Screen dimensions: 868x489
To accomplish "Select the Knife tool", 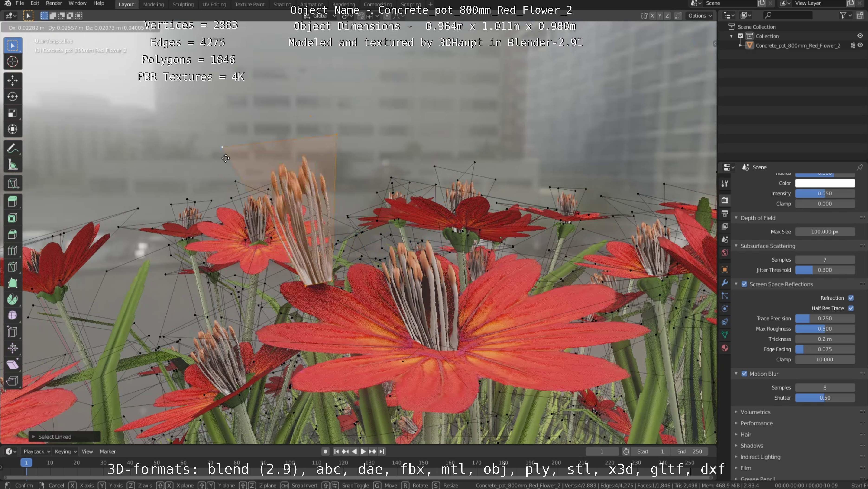I will (13, 267).
